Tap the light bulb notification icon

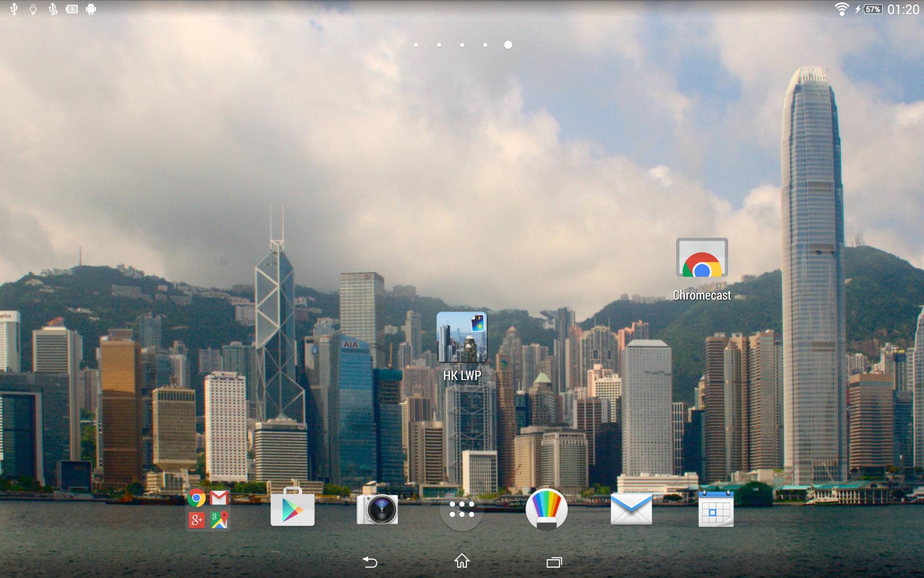pos(33,9)
